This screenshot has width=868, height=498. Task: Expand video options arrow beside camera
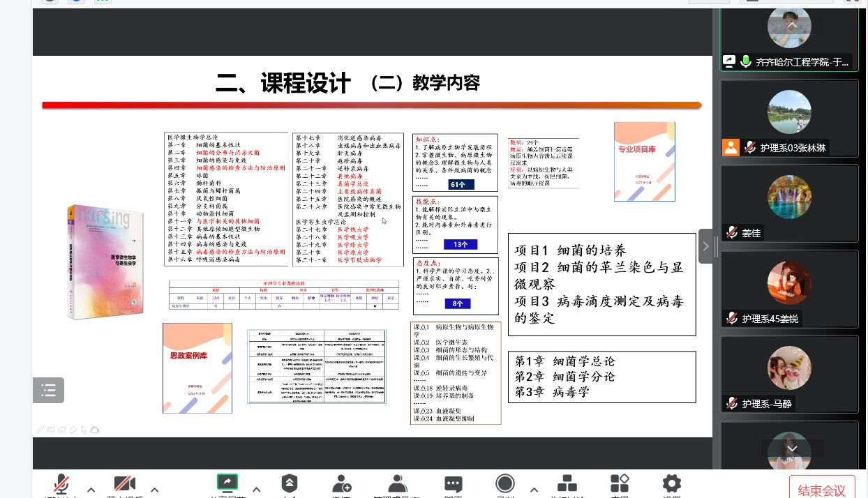pyautogui.click(x=155, y=490)
